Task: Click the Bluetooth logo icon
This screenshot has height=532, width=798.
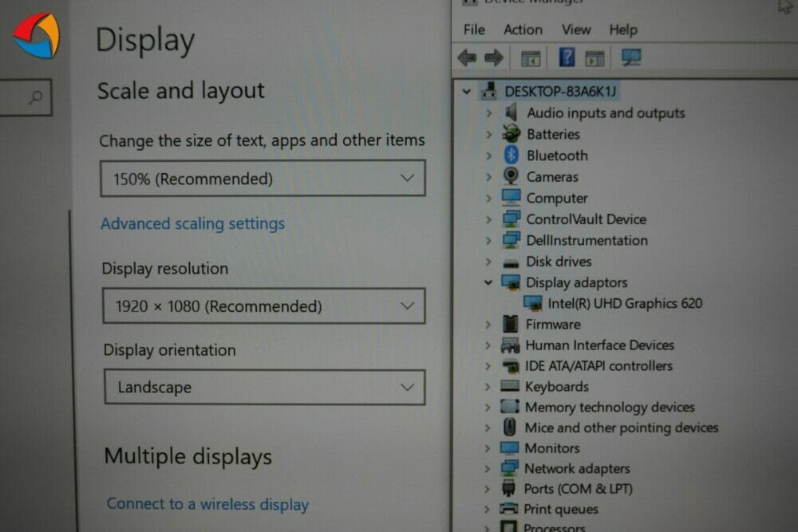Action: 511,155
